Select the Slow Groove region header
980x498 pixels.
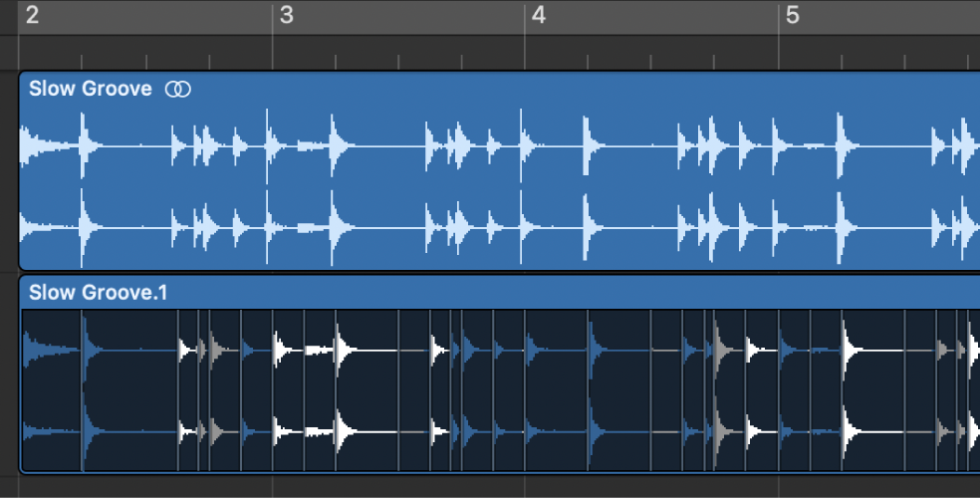[499, 89]
